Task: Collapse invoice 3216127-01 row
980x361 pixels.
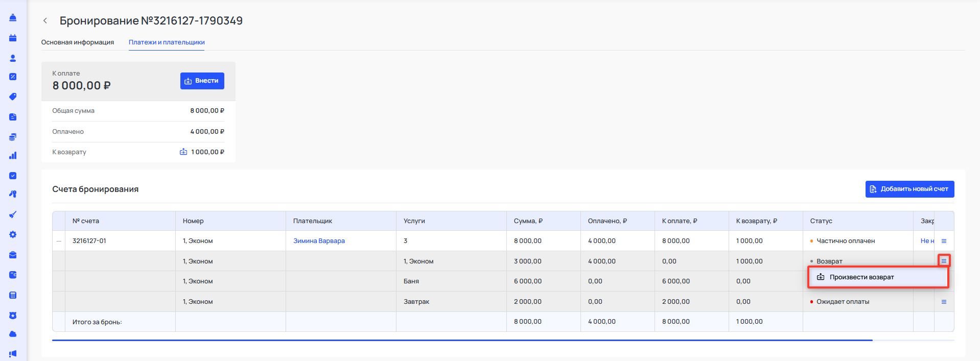Action: (59, 241)
